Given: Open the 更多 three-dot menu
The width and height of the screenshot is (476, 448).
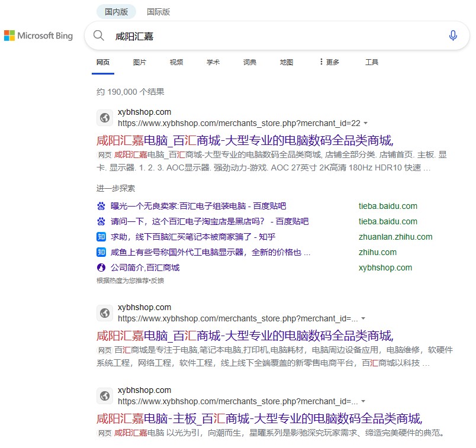Looking at the screenshot, I should click(329, 62).
